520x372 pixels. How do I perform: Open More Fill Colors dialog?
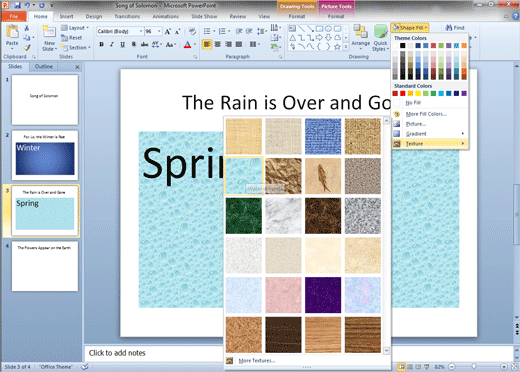430,114
